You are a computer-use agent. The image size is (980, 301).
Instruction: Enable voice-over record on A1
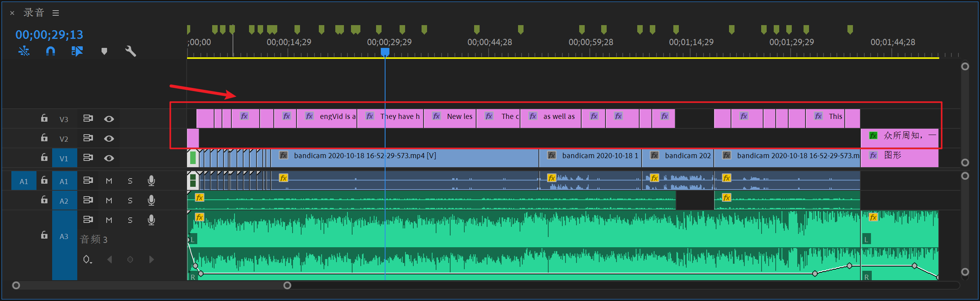[151, 181]
